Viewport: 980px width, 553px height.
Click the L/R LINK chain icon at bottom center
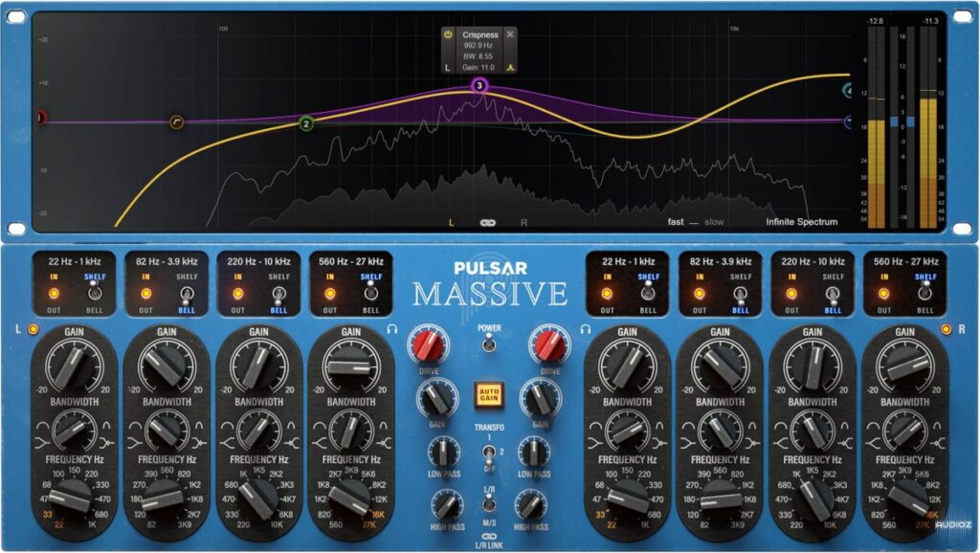point(491,536)
